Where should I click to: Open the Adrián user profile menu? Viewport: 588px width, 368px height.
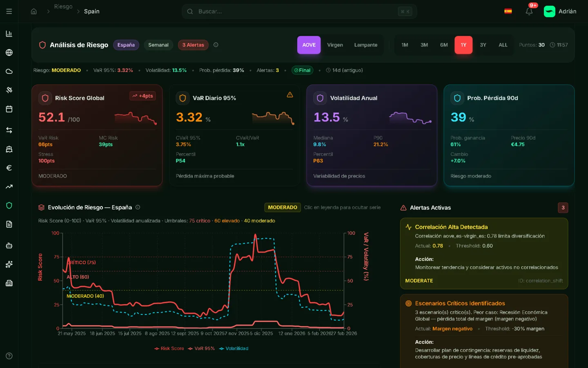(560, 11)
